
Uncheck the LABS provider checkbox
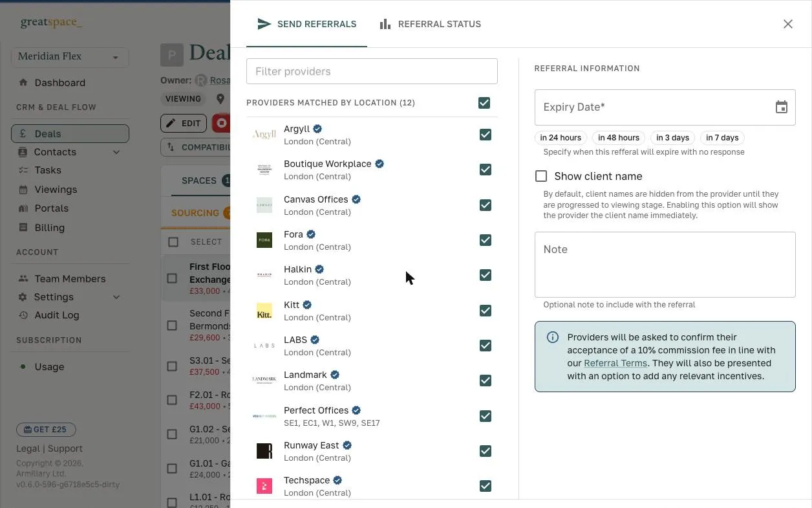tap(486, 346)
